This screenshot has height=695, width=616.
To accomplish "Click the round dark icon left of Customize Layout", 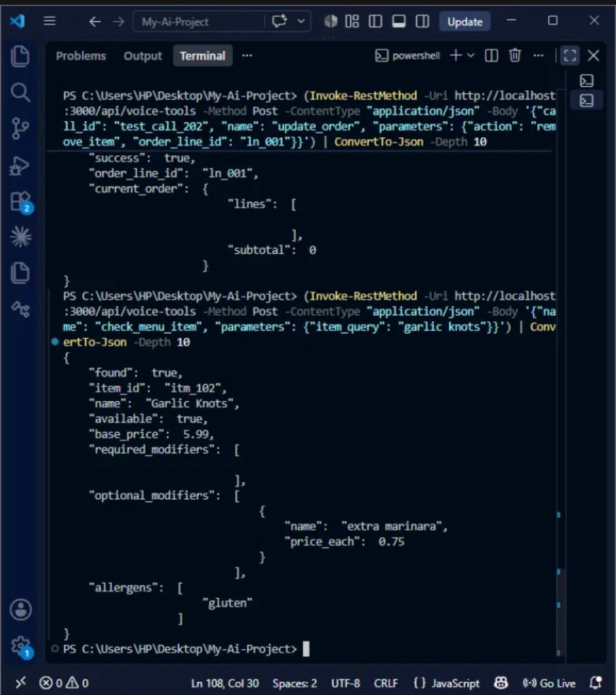I will (331, 21).
